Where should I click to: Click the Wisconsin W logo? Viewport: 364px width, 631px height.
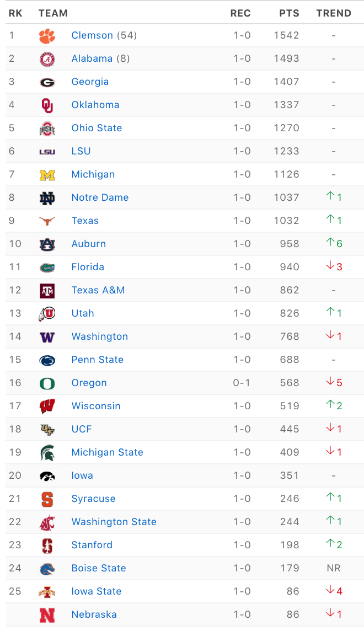(x=47, y=407)
